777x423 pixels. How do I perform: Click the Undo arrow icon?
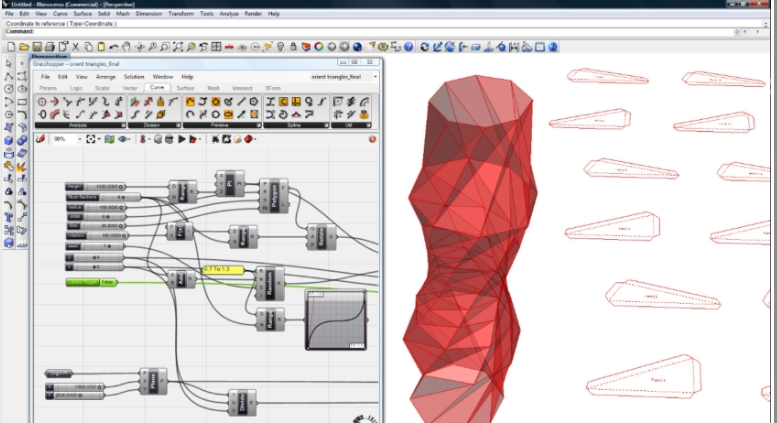(x=113, y=47)
